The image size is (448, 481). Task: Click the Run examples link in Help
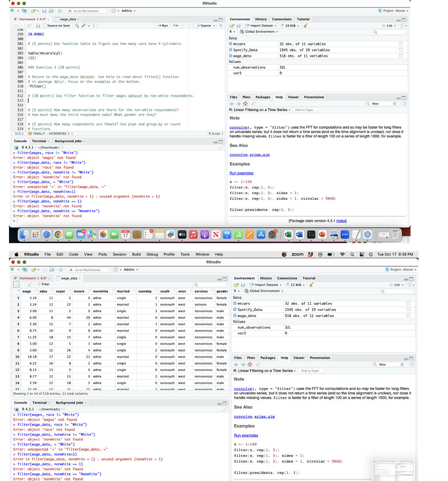[x=241, y=173]
